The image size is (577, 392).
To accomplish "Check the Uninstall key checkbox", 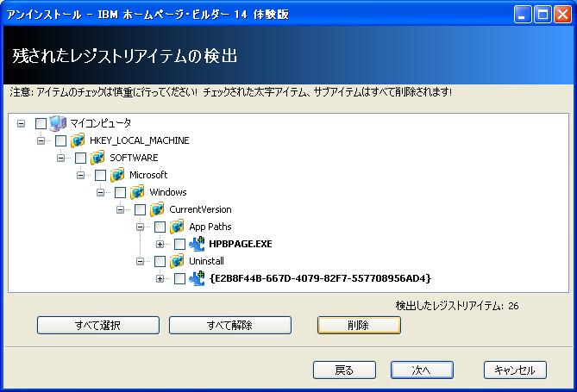I will [160, 261].
